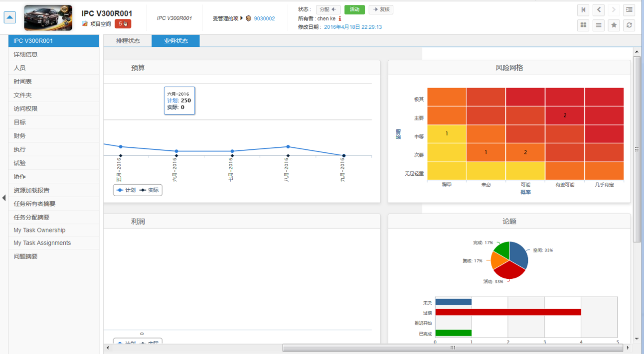Open 财务 in the left sidebar
This screenshot has height=354, width=644.
20,136
